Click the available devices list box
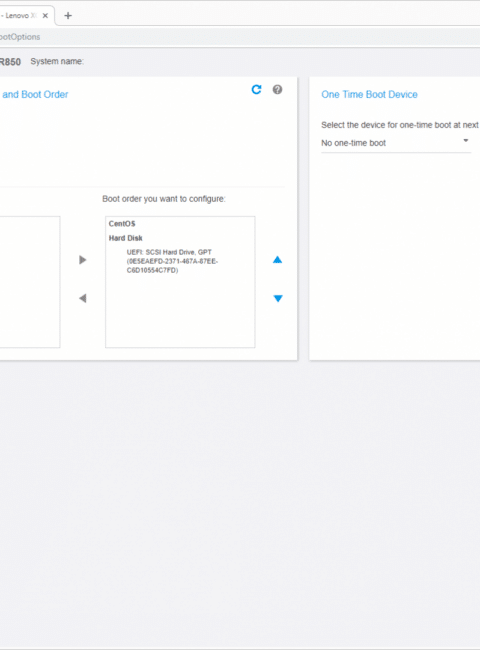 pyautogui.click(x=30, y=282)
